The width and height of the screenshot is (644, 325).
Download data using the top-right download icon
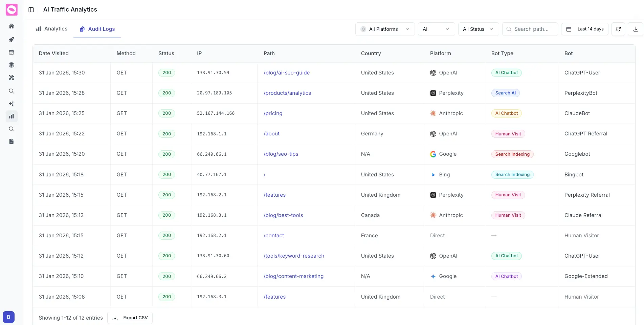[x=635, y=29]
